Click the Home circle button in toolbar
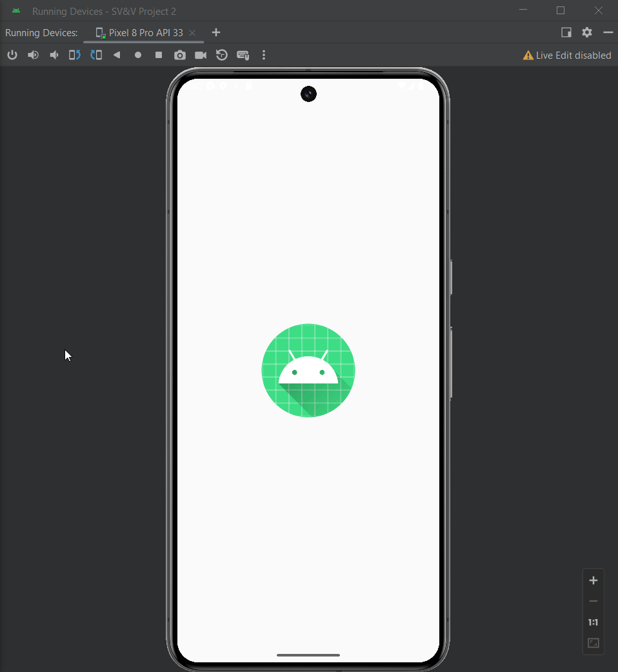 pos(138,55)
